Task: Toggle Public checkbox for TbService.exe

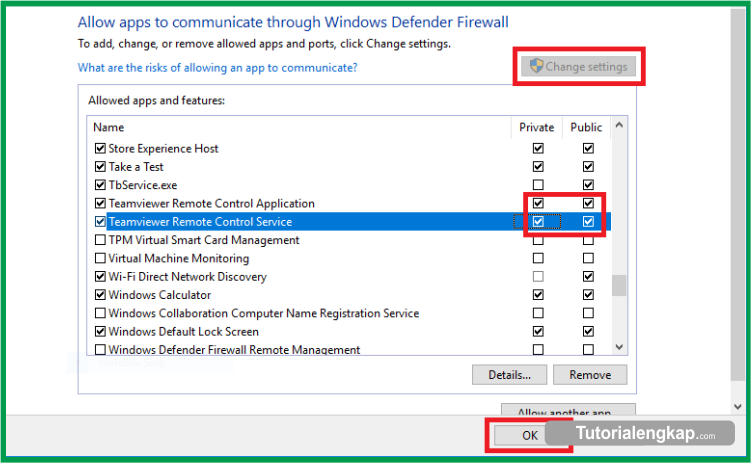Action: point(588,185)
